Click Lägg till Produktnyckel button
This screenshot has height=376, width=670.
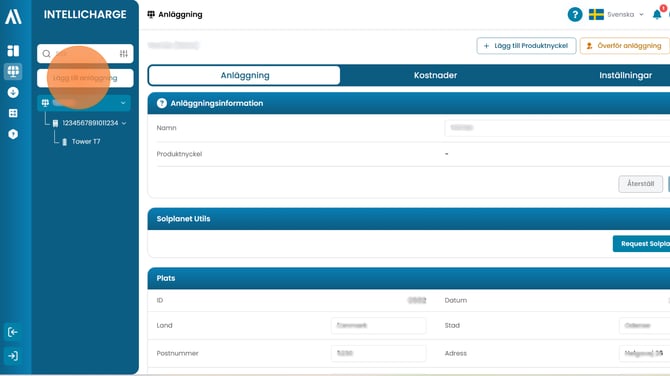526,46
